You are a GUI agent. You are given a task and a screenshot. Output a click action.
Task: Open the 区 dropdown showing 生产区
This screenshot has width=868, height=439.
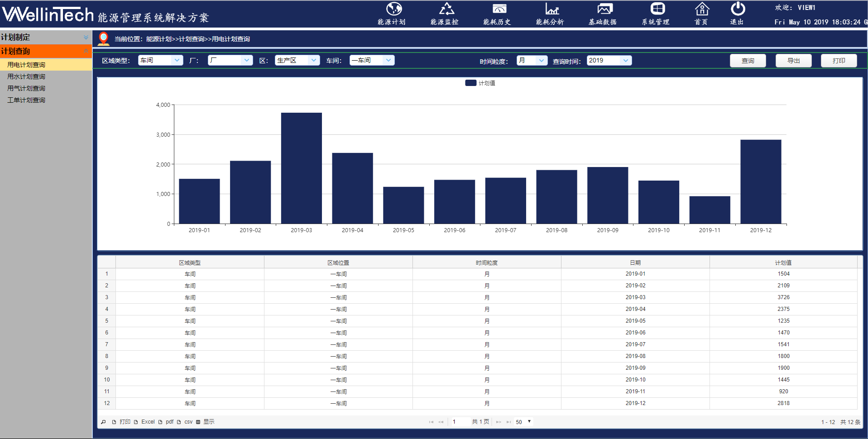click(x=297, y=60)
